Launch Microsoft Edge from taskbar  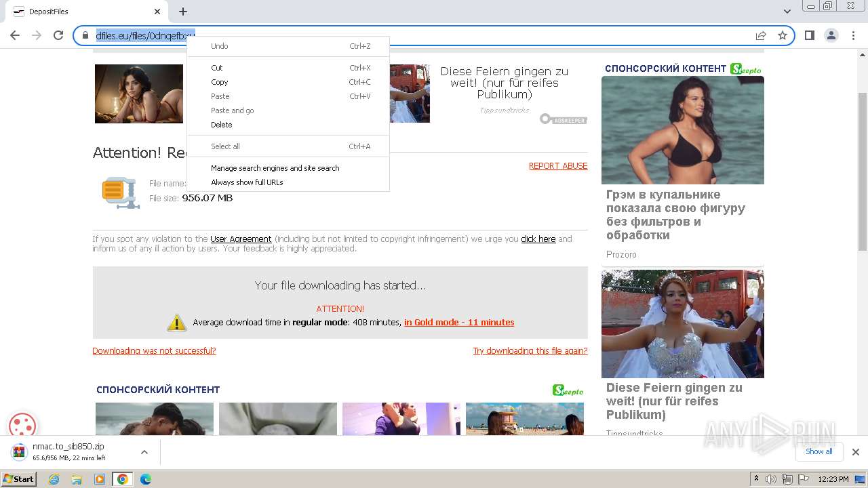click(x=146, y=479)
